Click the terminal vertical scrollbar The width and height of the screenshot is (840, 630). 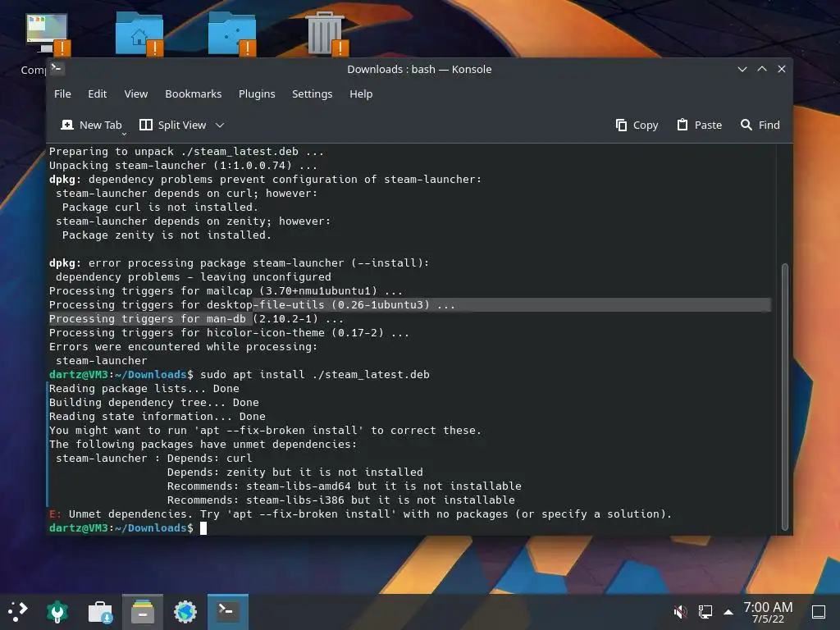[x=785, y=396]
